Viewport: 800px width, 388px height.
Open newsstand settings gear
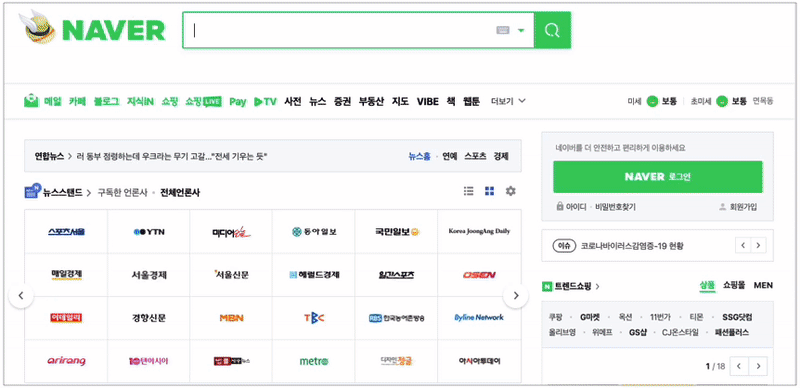pos(510,191)
